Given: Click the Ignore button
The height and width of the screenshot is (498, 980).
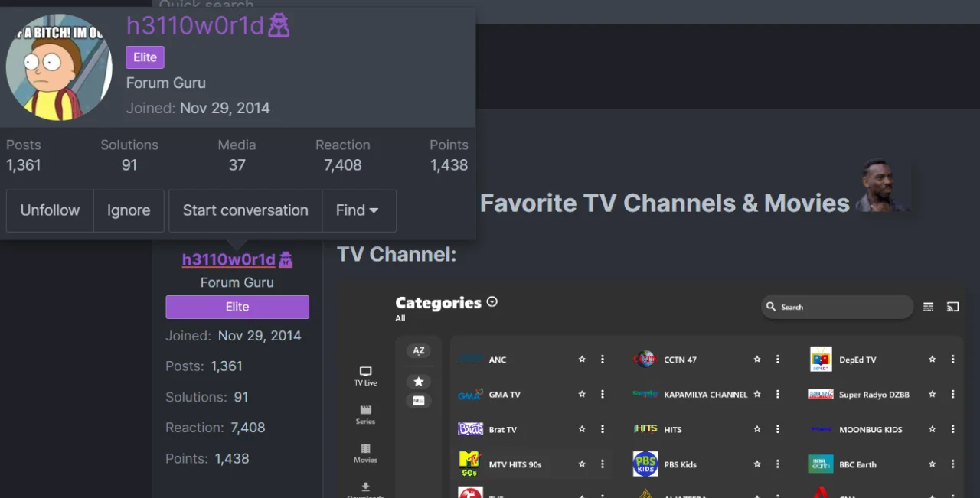Looking at the screenshot, I should (x=129, y=210).
